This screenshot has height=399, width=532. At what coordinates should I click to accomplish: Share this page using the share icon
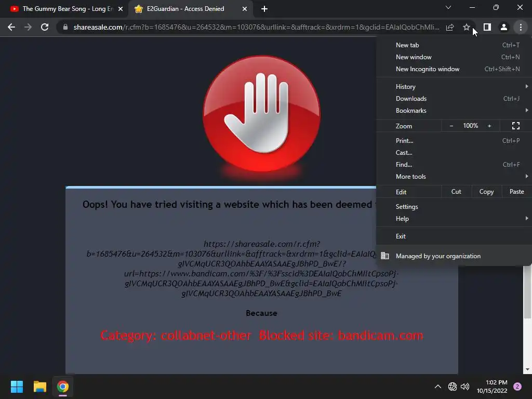click(450, 27)
